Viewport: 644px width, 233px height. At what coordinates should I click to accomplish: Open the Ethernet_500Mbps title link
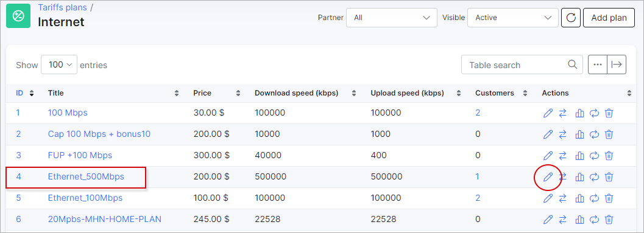click(87, 177)
